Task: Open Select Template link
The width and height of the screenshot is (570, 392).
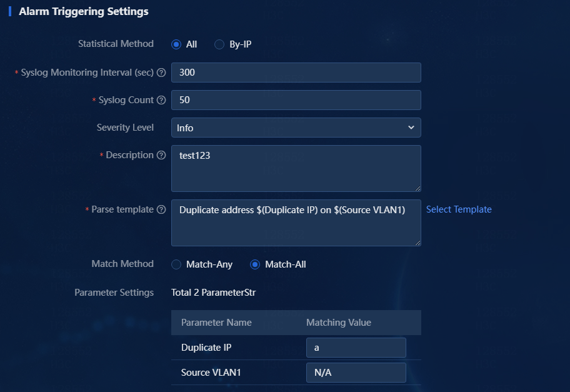Action: click(x=459, y=209)
